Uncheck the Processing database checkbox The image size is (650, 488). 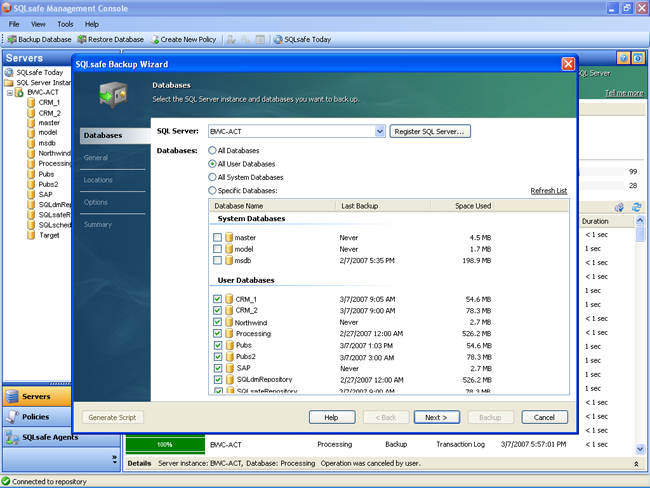pyautogui.click(x=217, y=333)
